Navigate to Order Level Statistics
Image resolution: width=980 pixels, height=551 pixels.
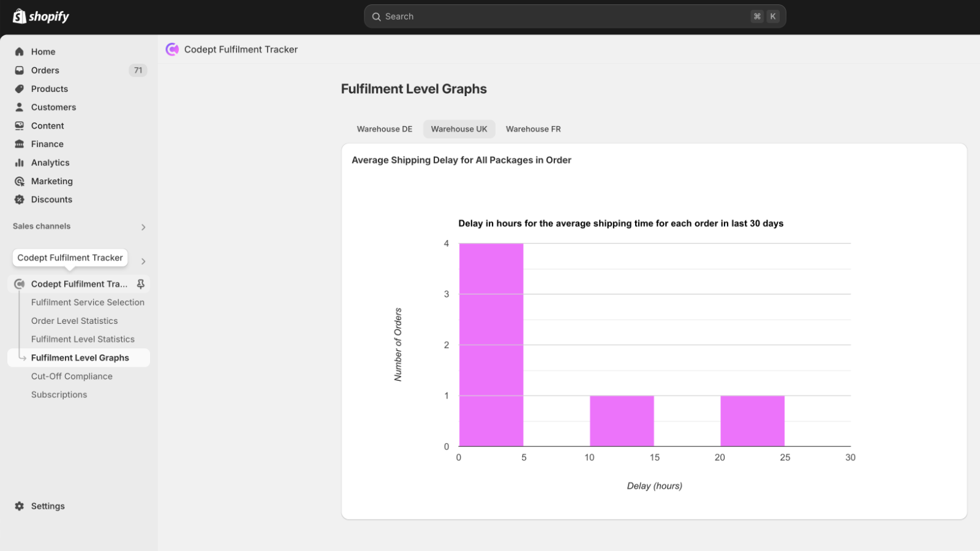[74, 320]
